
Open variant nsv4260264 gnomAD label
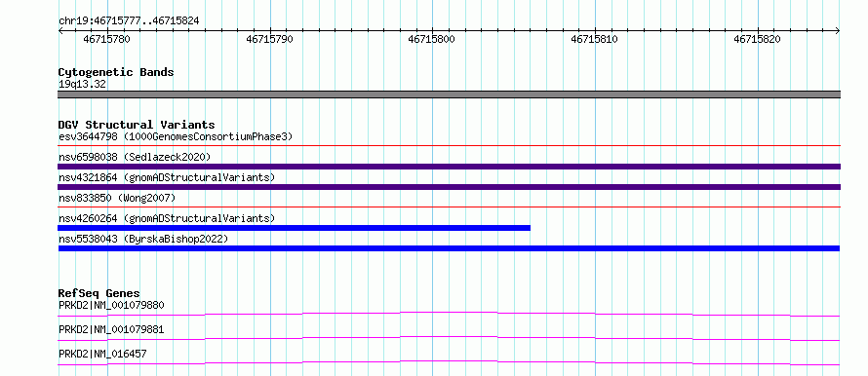coord(167,218)
